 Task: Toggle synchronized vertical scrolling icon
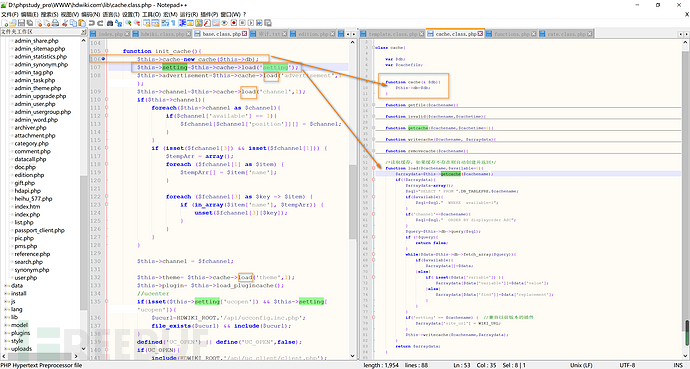click(x=147, y=23)
